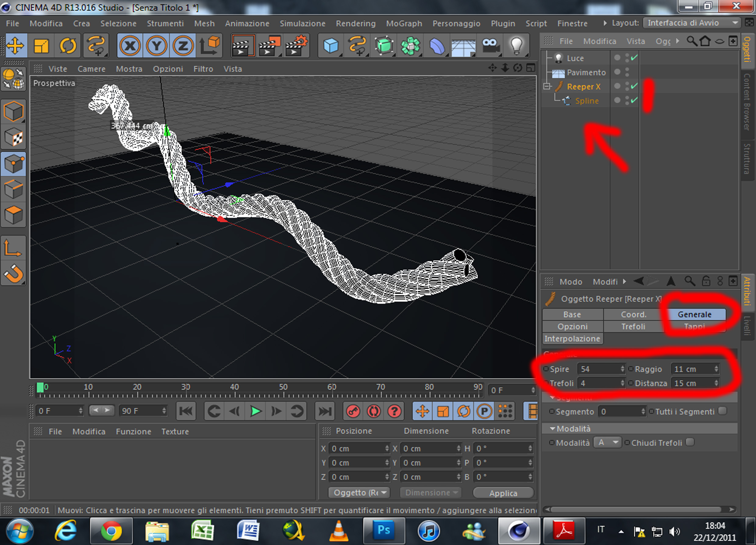Image resolution: width=756 pixels, height=545 pixels.
Task: Add a Light object from toolbar
Action: coord(516,46)
